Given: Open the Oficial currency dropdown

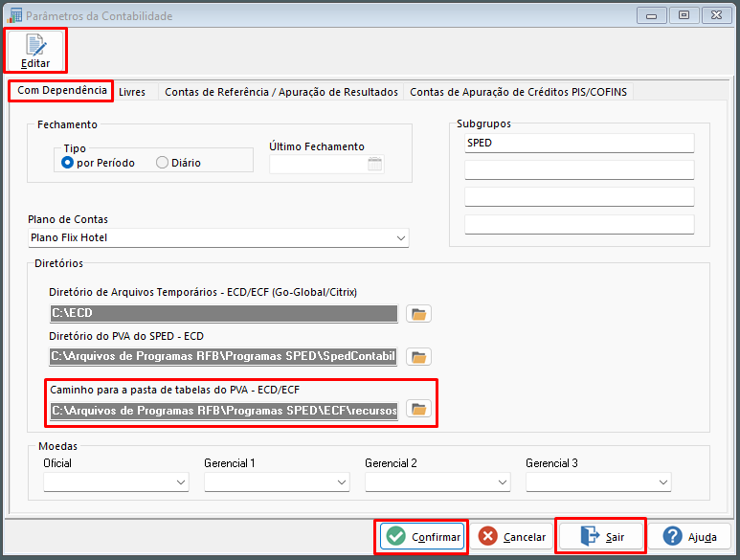Looking at the screenshot, I should coord(181,482).
